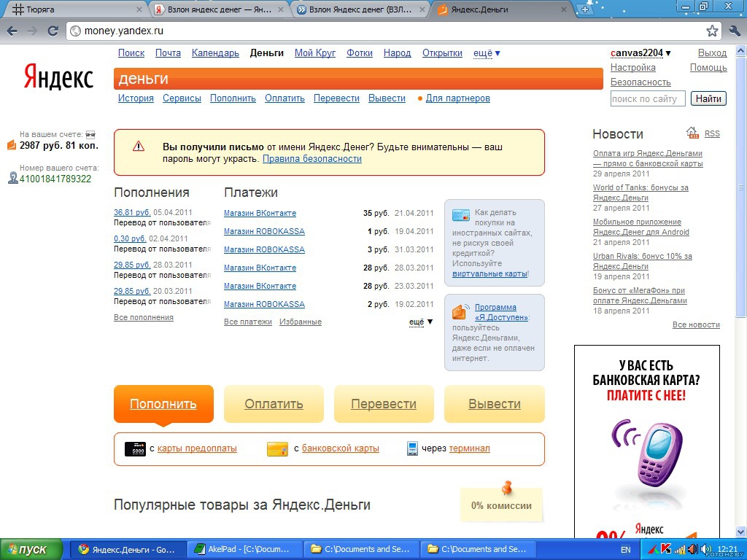Click the payment terminal icon
This screenshot has width=747, height=560.
coord(413,448)
